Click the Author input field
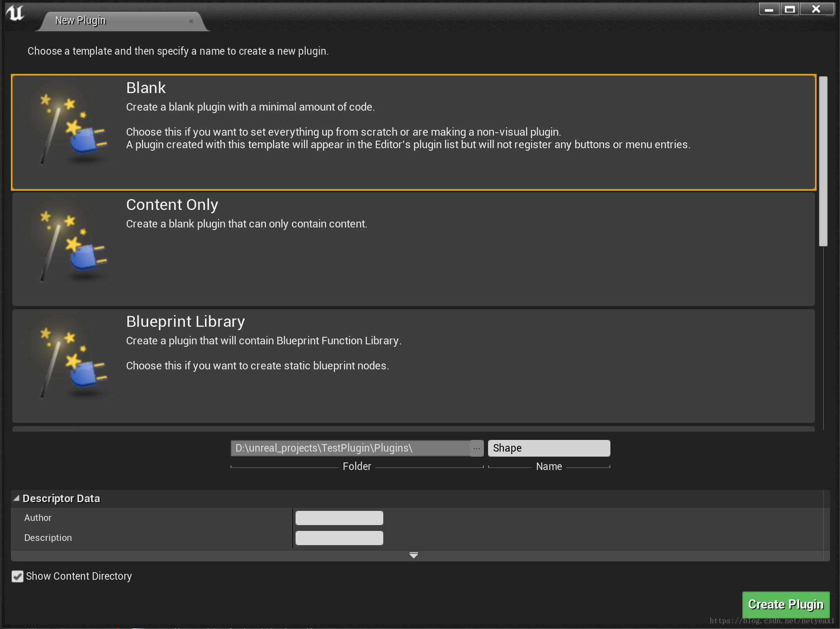Image resolution: width=840 pixels, height=629 pixels. [339, 518]
